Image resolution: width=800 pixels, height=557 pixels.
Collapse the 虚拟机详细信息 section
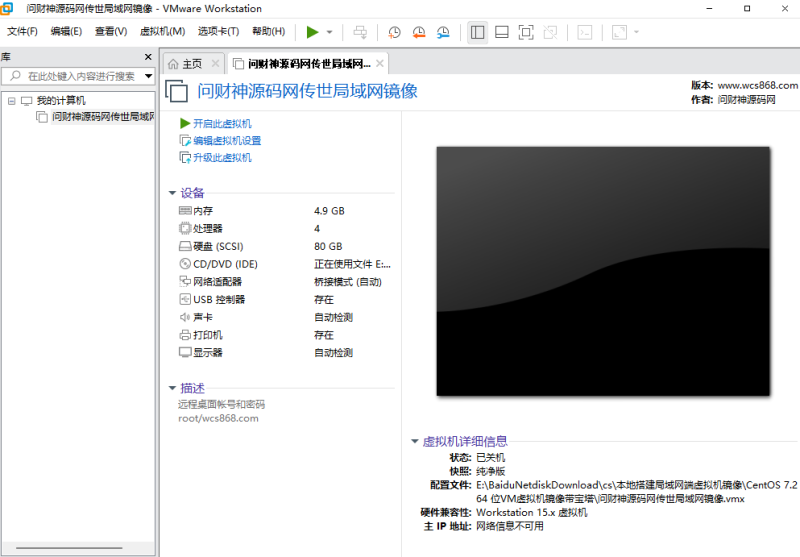415,441
